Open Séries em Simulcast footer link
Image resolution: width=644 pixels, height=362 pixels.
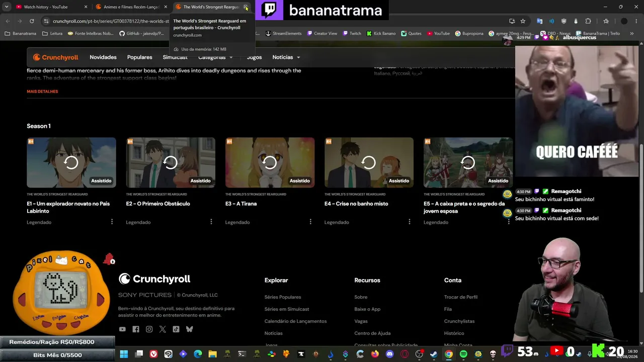[x=287, y=309]
